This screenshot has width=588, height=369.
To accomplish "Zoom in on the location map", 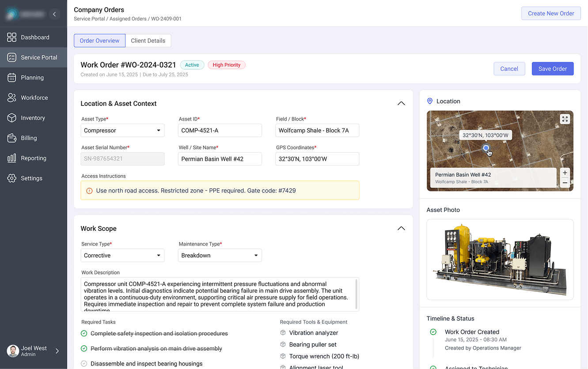I will pyautogui.click(x=565, y=173).
